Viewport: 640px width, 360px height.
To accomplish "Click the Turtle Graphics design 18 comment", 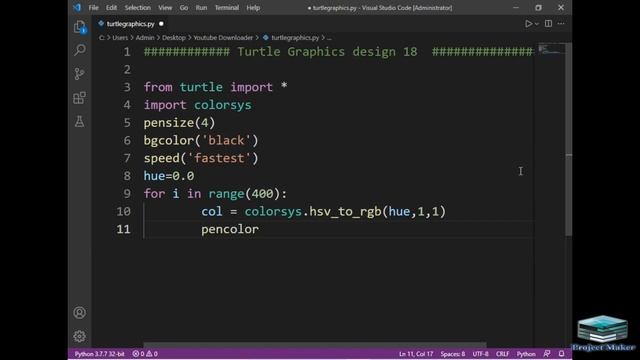I will coord(327,52).
